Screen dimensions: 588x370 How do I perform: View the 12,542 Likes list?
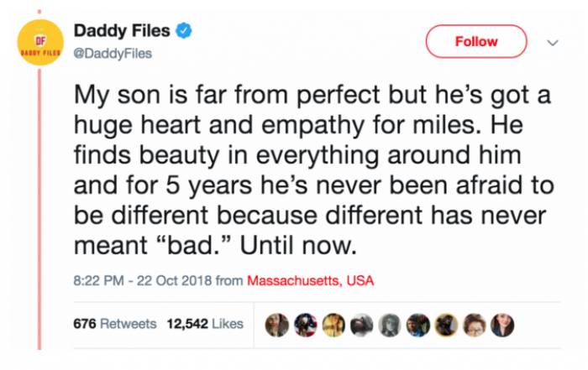207,324
